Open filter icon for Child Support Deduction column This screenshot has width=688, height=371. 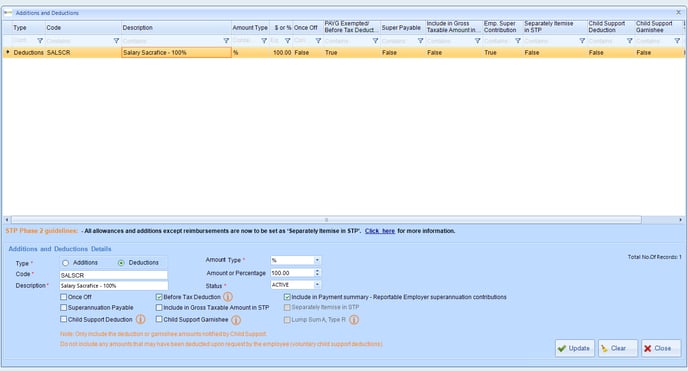pyautogui.click(x=630, y=41)
